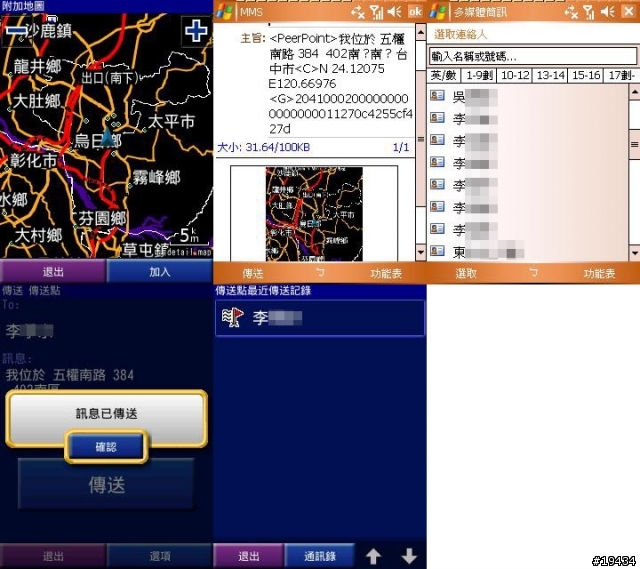This screenshot has height=569, width=640.
Task: Open 選項 on the send screen
Action: pyautogui.click(x=160, y=556)
